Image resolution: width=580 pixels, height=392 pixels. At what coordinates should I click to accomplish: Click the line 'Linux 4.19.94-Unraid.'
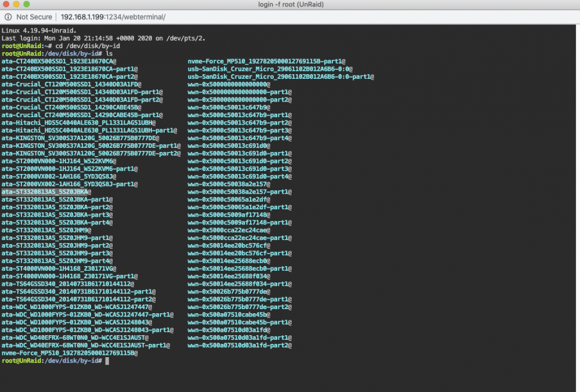pos(39,31)
